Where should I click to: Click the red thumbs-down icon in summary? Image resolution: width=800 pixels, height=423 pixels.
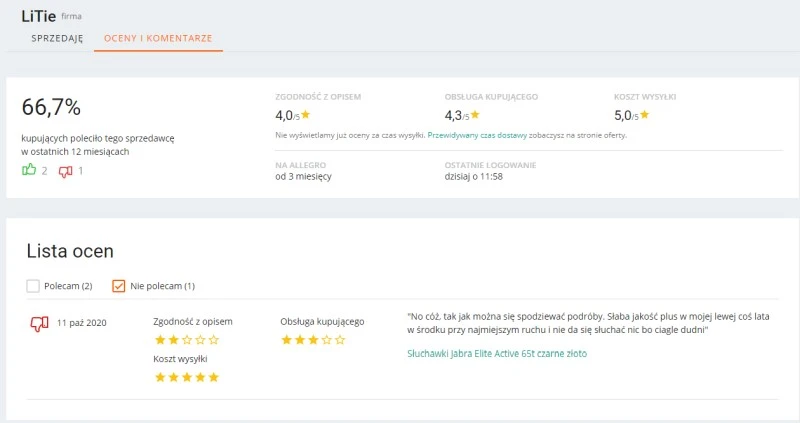click(x=66, y=171)
